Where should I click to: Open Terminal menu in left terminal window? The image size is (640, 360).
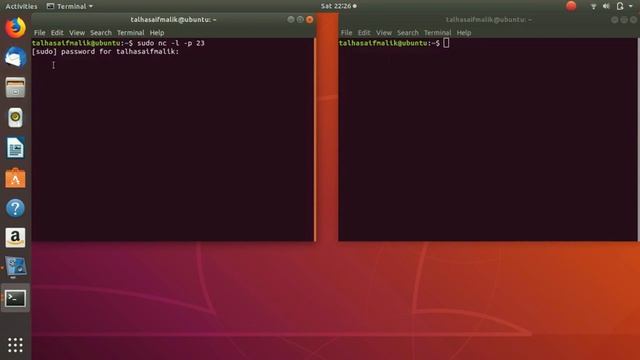(131, 33)
